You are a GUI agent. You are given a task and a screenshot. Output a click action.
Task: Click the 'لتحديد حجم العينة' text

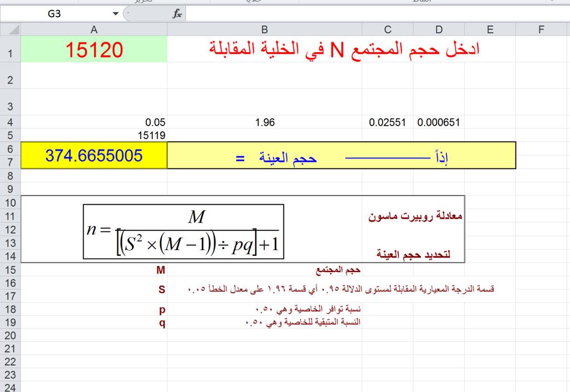click(414, 254)
